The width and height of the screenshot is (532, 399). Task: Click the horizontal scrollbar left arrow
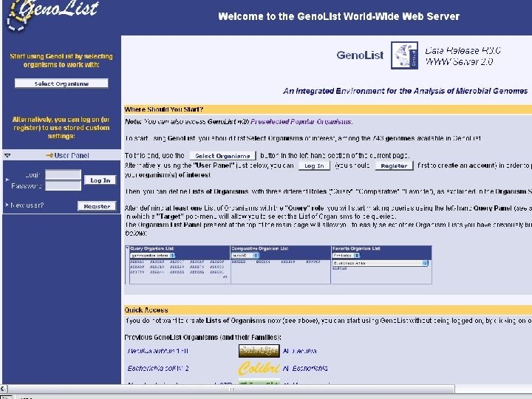click(x=4, y=389)
